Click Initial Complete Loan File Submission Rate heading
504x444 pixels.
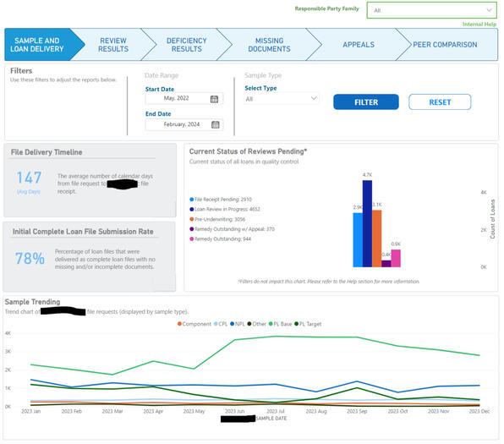(x=83, y=232)
